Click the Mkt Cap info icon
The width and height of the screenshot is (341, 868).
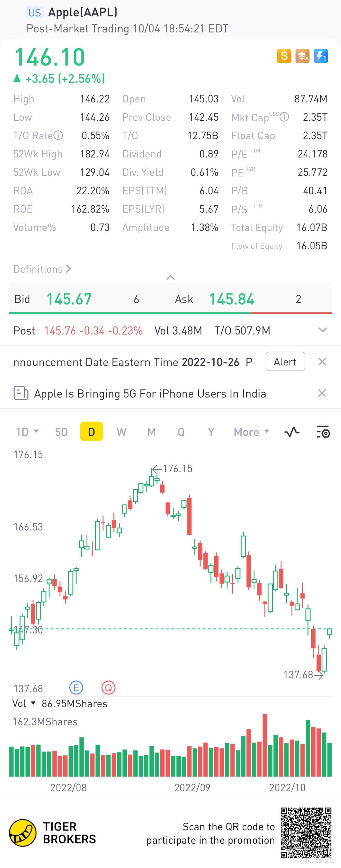pyautogui.click(x=284, y=117)
